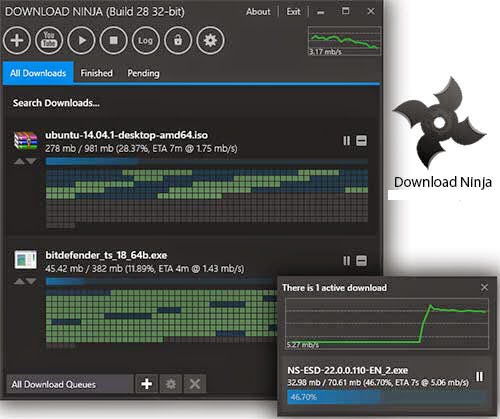Open the YouTube download tool

point(49,40)
